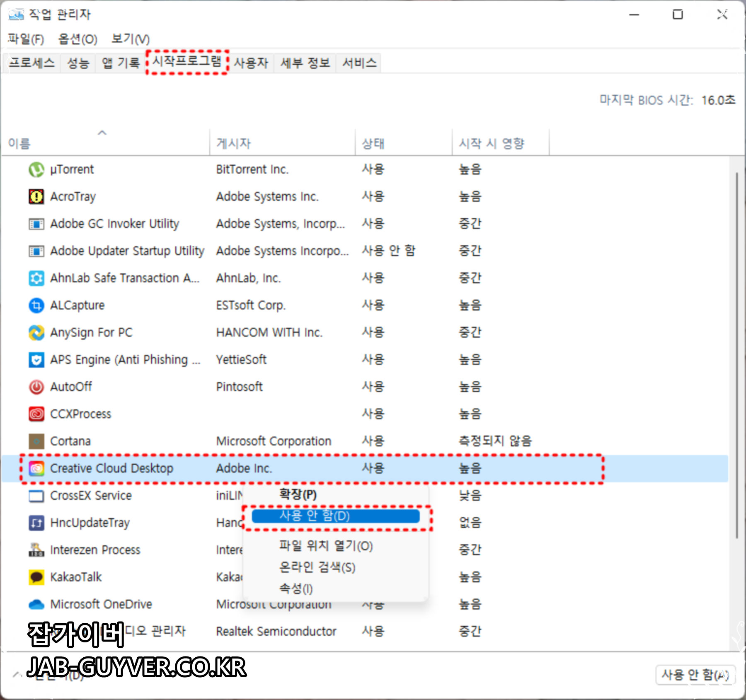Select the AnySign For PC name
Image resolution: width=746 pixels, height=700 pixels.
pyautogui.click(x=91, y=333)
